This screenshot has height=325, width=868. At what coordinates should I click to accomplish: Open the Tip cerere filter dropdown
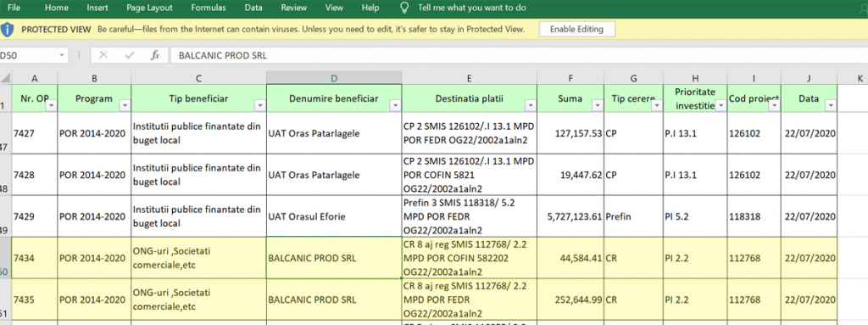click(657, 105)
